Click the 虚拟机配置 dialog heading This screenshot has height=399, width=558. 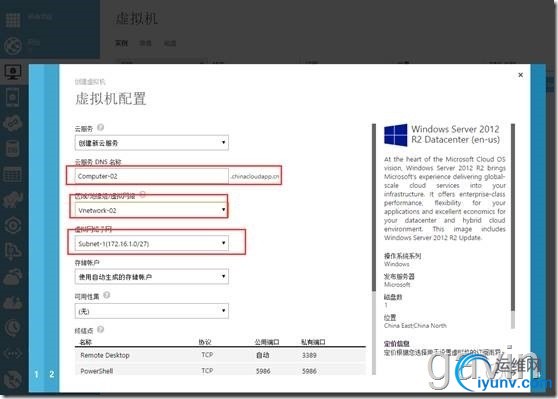point(110,99)
